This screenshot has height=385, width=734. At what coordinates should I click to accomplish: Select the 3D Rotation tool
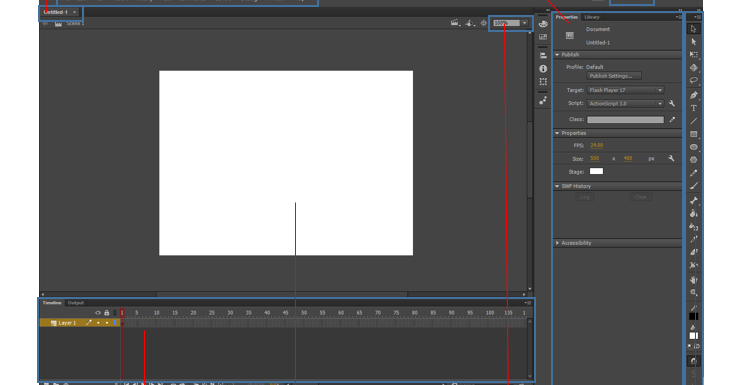point(693,67)
